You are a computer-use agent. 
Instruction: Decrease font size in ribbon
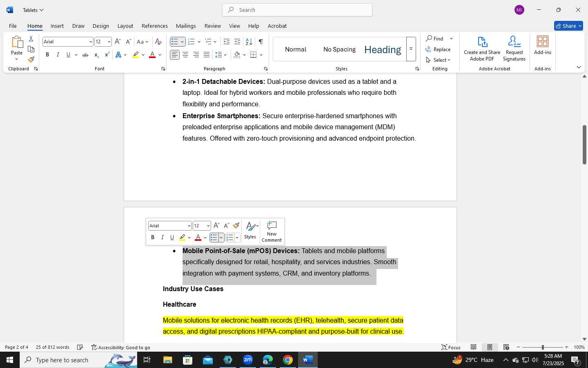(x=128, y=42)
